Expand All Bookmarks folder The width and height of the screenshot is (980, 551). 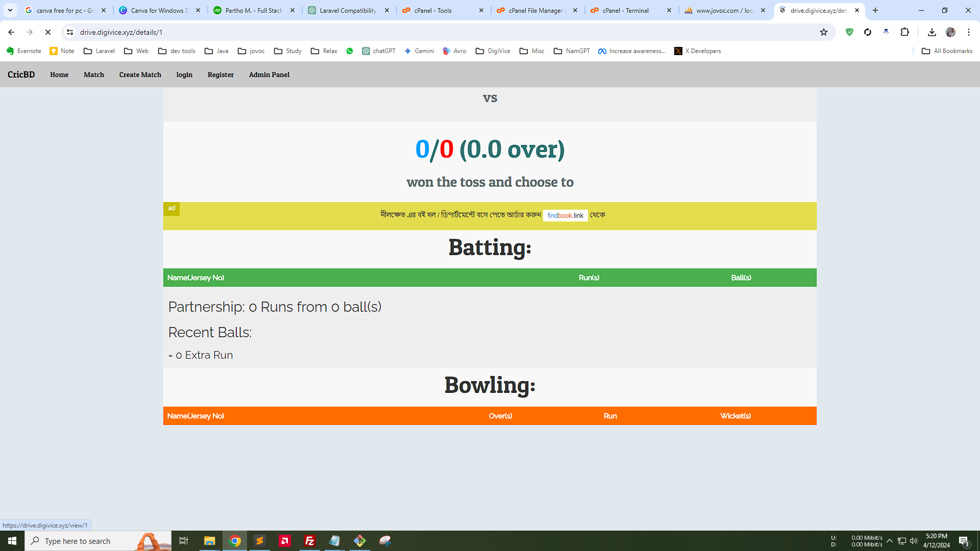947,51
